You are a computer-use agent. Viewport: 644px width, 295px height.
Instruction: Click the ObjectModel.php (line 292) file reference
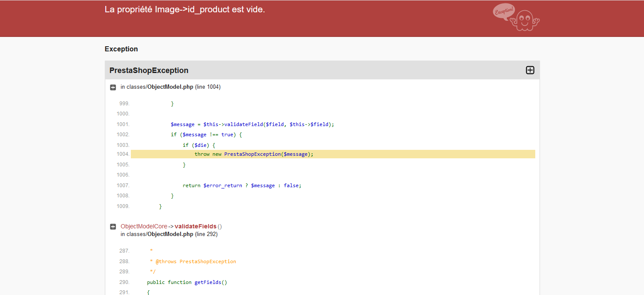170,234
